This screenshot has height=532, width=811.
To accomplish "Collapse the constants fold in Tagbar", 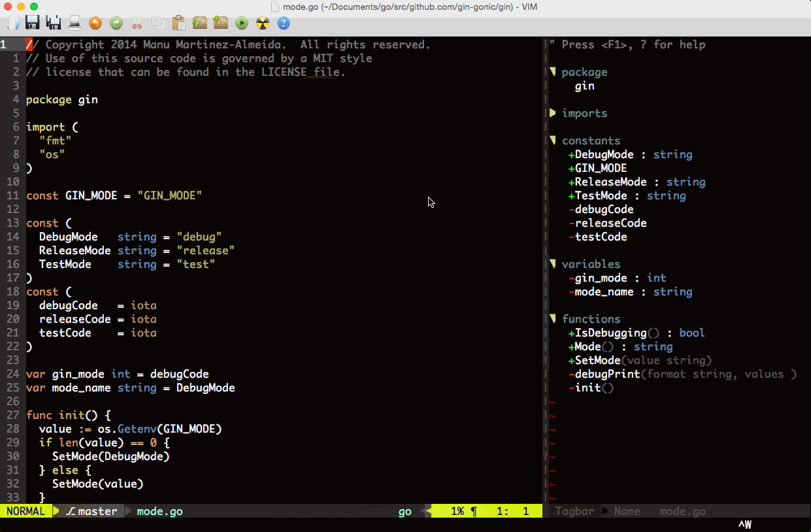I will [x=553, y=141].
